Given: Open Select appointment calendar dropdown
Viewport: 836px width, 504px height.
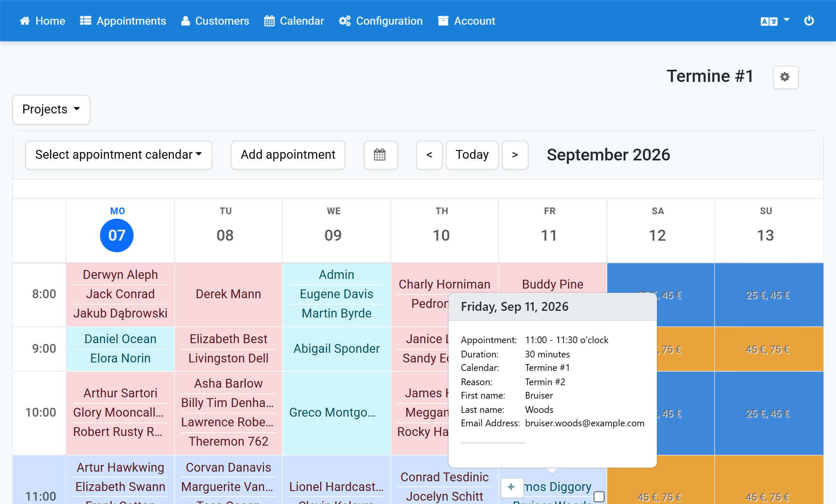Looking at the screenshot, I should (118, 155).
